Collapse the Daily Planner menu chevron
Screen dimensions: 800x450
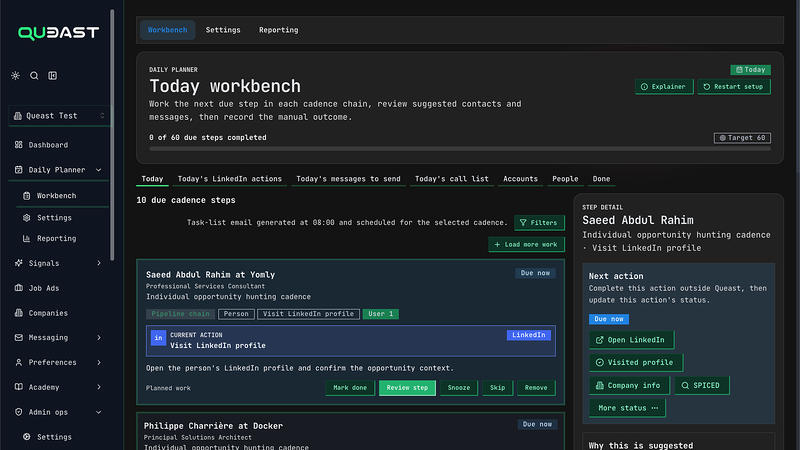98,170
